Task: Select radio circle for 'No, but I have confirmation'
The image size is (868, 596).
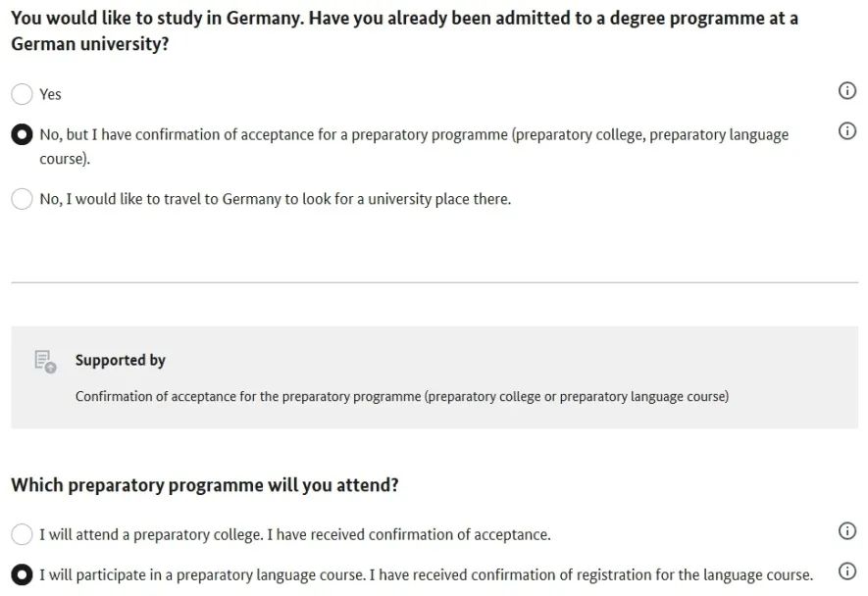Action: pos(22,134)
